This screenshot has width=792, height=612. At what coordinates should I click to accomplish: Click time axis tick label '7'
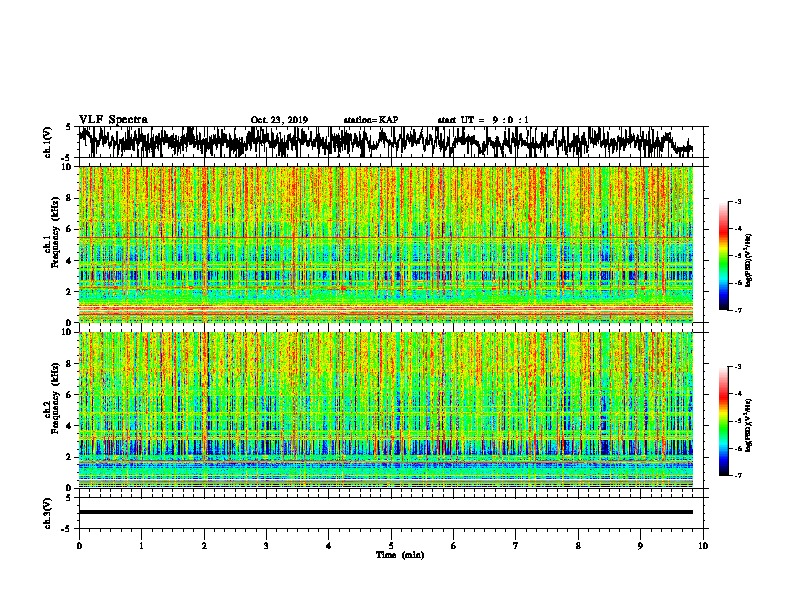click(516, 546)
